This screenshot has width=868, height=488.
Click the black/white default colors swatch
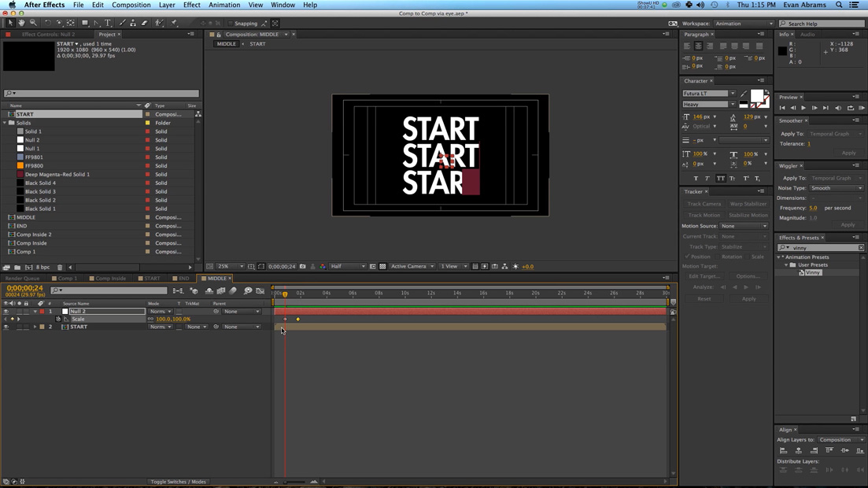point(744,105)
